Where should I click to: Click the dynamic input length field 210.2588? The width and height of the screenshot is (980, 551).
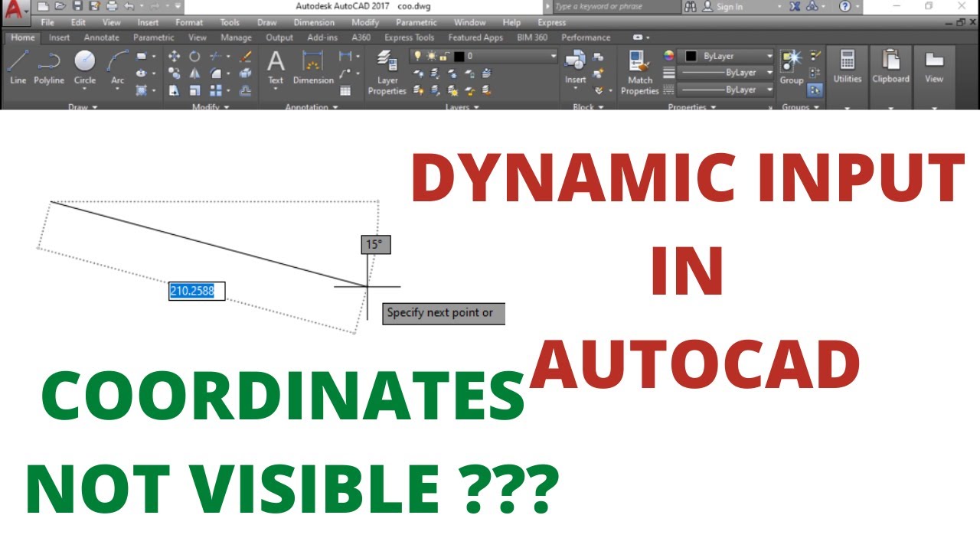(x=197, y=291)
